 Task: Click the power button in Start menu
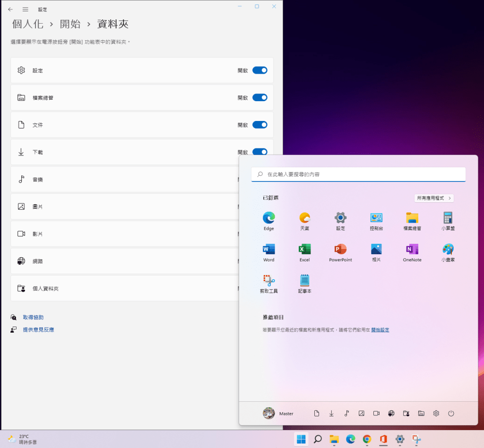pyautogui.click(x=451, y=414)
